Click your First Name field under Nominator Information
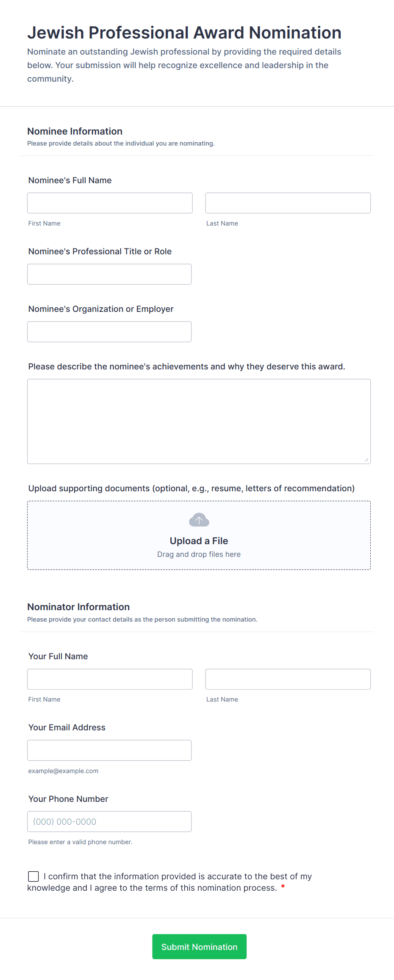The height and width of the screenshot is (980, 394). click(109, 679)
